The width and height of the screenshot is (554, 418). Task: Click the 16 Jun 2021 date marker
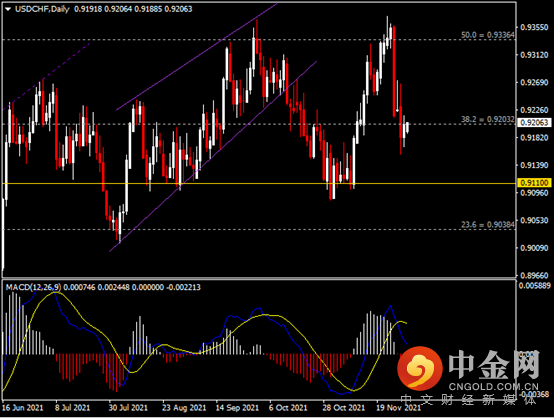[x=22, y=408]
